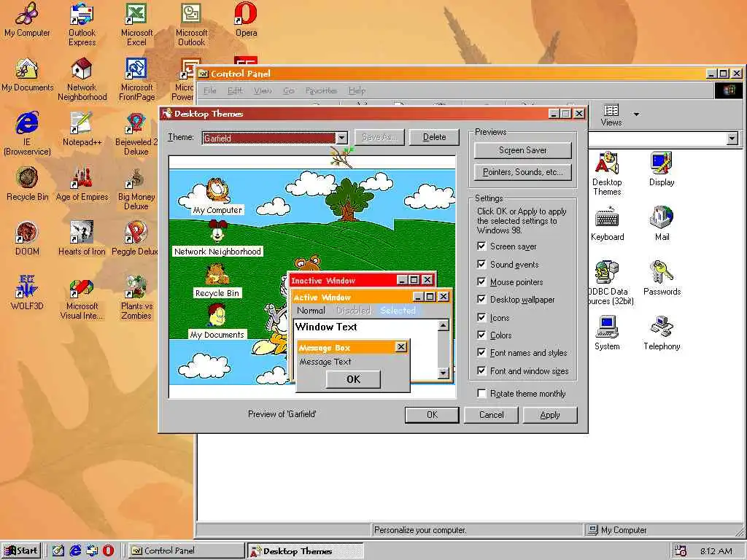Screen dimensions: 747x560
Task: Open Keyboard icon in Control Panel
Action: click(x=607, y=224)
